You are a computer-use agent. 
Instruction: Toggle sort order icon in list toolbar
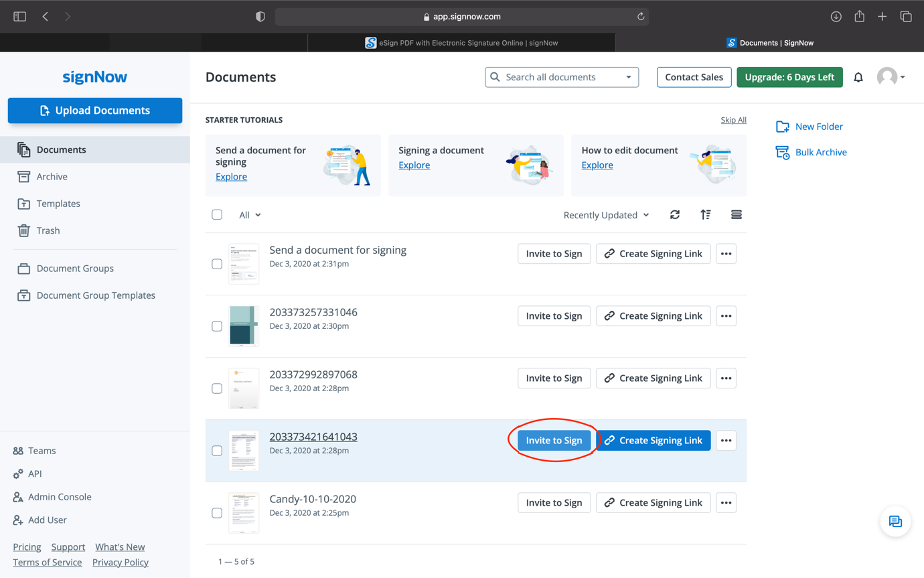[706, 215]
